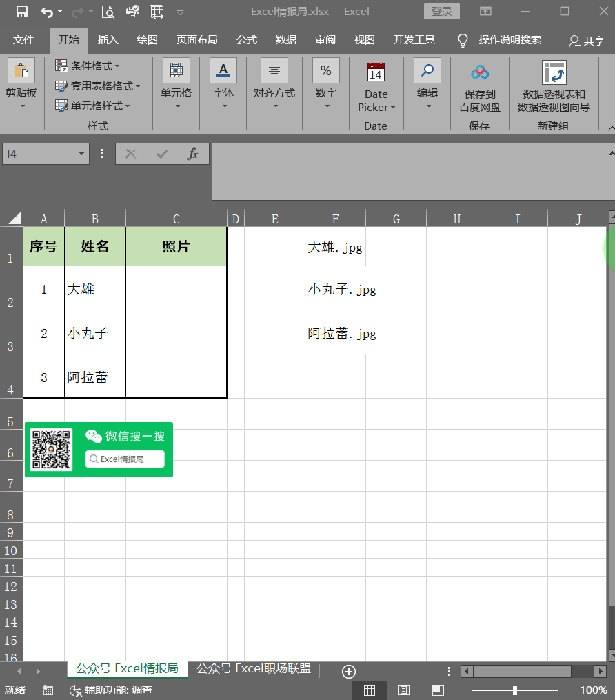Click the cell containing 大雄.jpg

click(x=335, y=246)
